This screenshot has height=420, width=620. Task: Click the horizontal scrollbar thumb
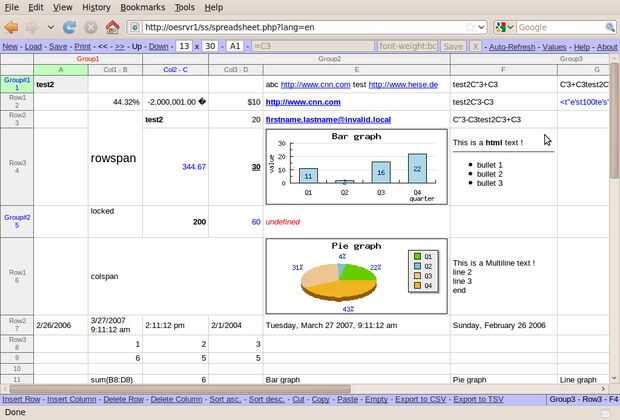point(180,389)
